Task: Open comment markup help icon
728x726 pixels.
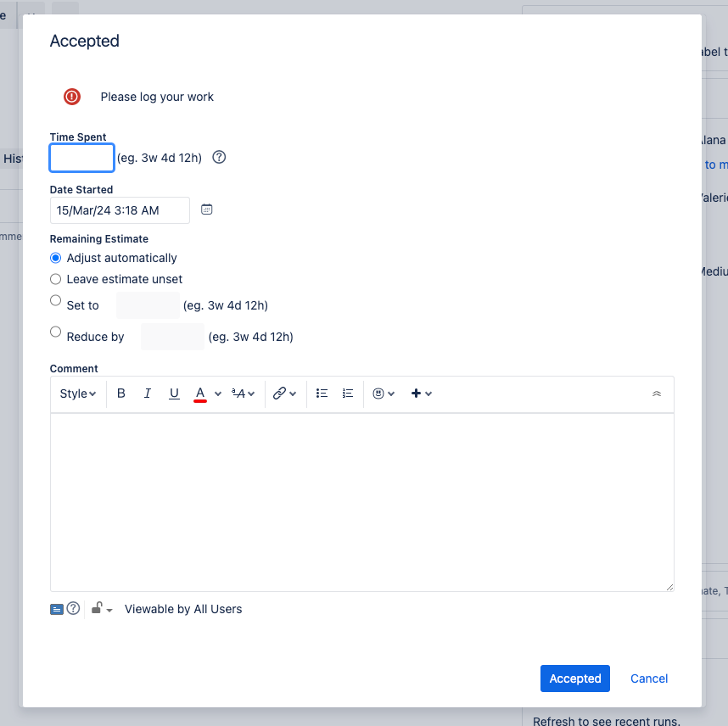Action: [x=73, y=608]
